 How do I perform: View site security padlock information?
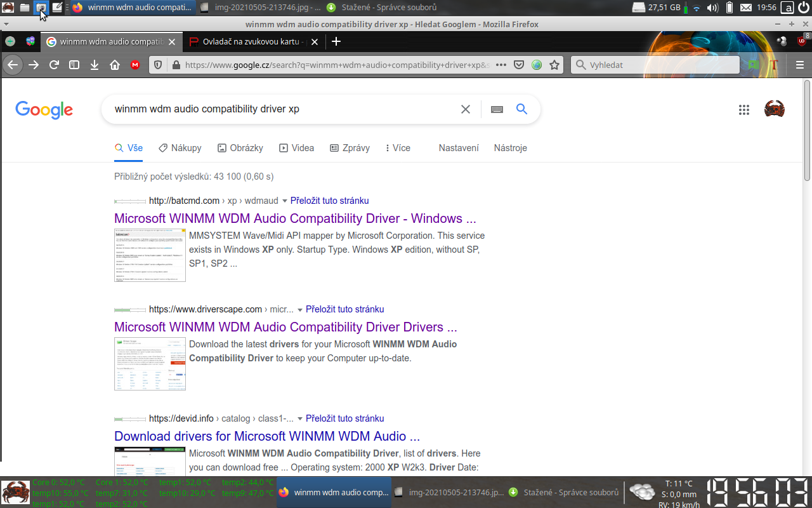pyautogui.click(x=176, y=65)
